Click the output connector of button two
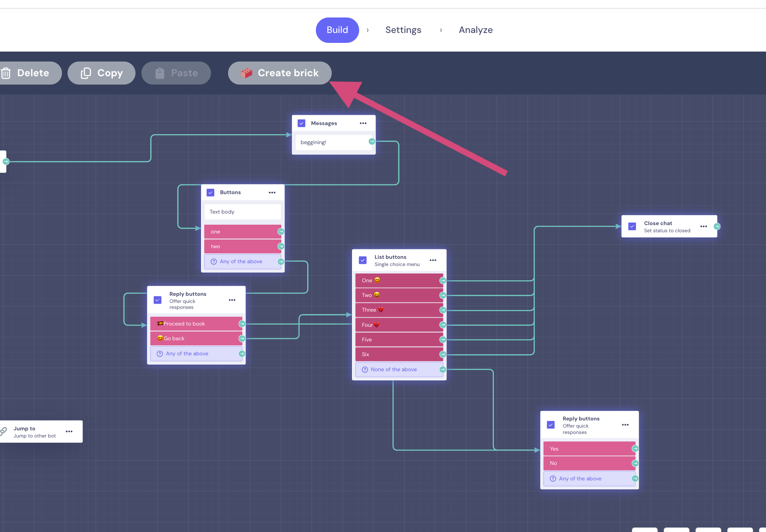Image resolution: width=766 pixels, height=532 pixels. coord(281,247)
